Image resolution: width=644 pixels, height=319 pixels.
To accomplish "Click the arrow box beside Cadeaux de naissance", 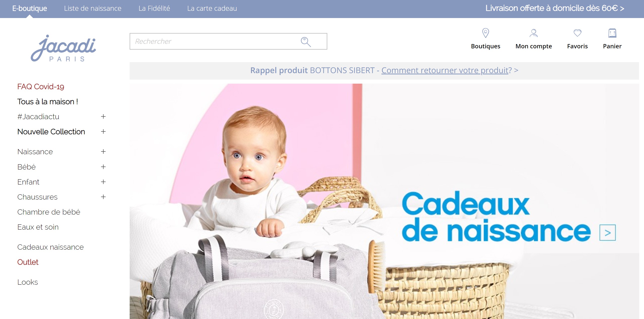I will (607, 233).
